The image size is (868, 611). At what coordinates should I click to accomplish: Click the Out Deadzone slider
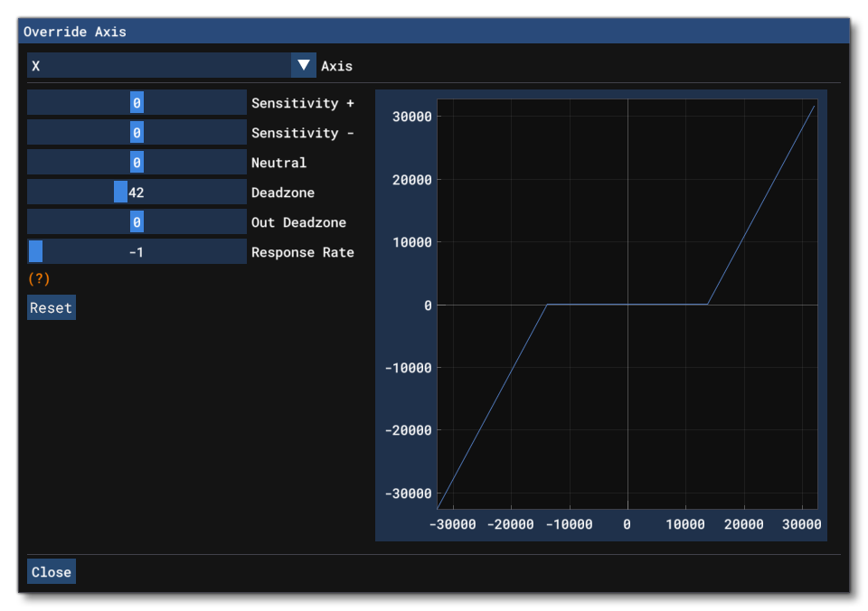tap(137, 222)
